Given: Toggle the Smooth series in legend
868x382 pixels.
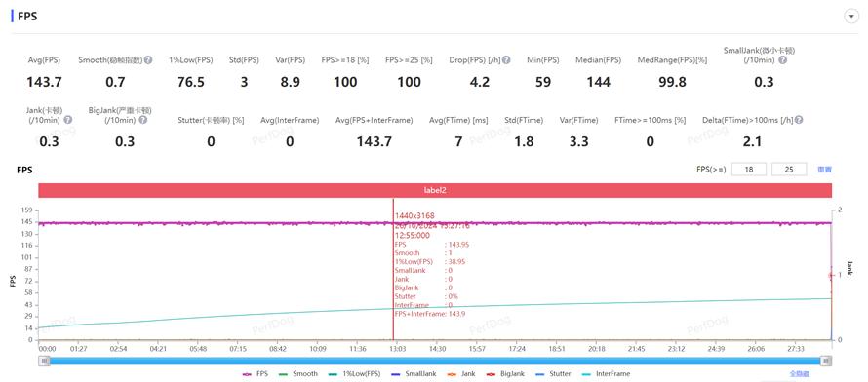Looking at the screenshot, I should tap(299, 373).
